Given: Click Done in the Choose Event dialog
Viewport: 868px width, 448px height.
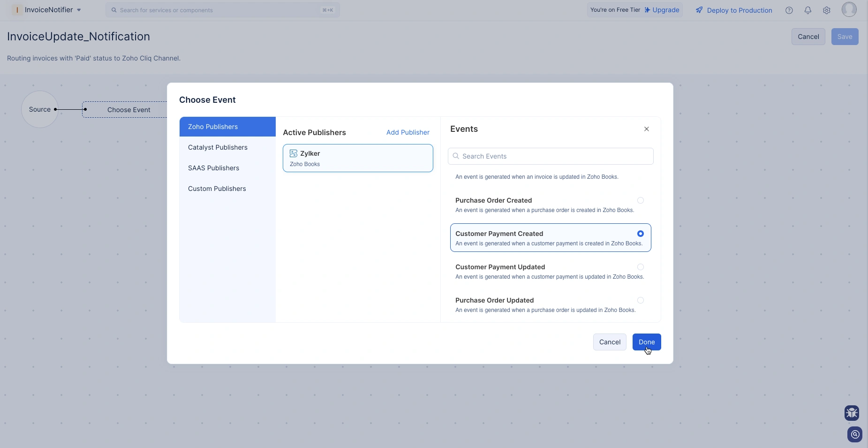Looking at the screenshot, I should pos(647,342).
